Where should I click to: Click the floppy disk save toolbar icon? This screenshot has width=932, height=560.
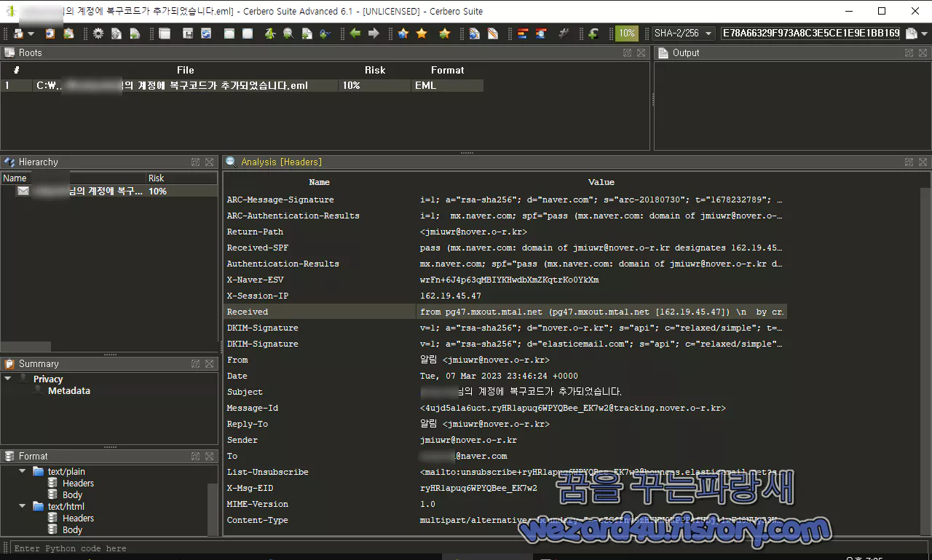(x=188, y=33)
